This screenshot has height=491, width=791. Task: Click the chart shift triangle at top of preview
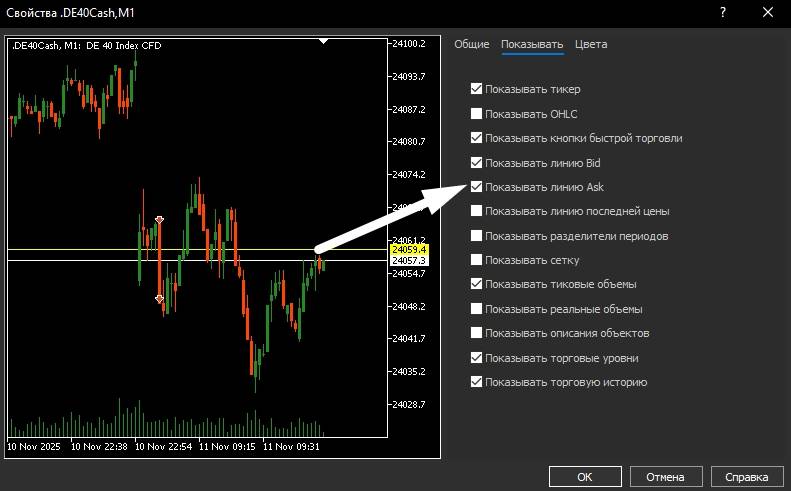click(323, 42)
